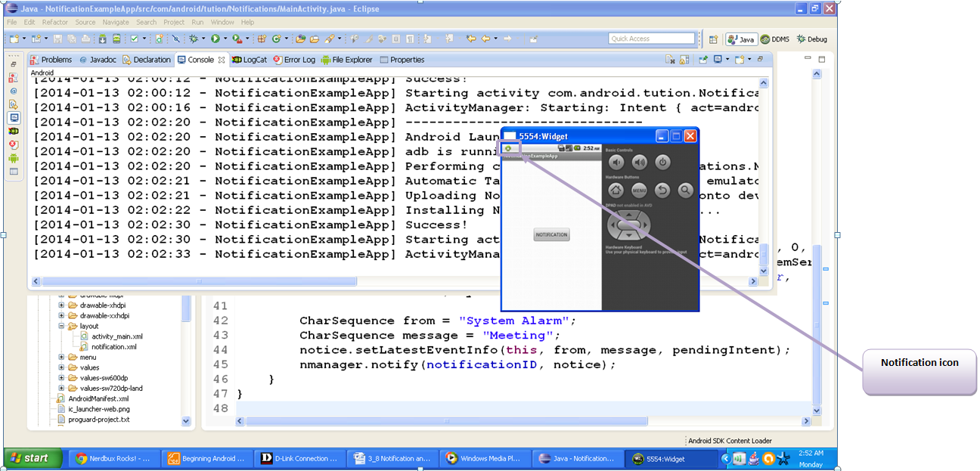Switch to the Problems tab
The image size is (980, 471).
(51, 60)
